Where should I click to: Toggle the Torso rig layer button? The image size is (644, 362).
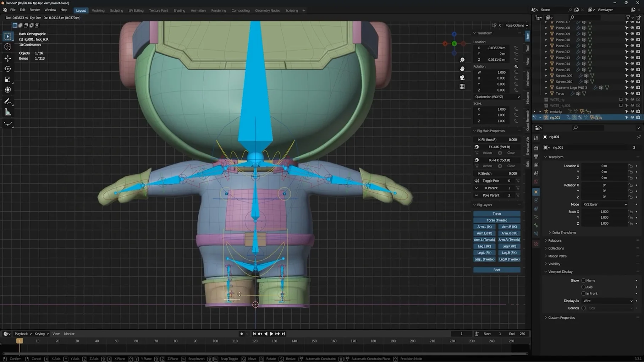point(497,214)
